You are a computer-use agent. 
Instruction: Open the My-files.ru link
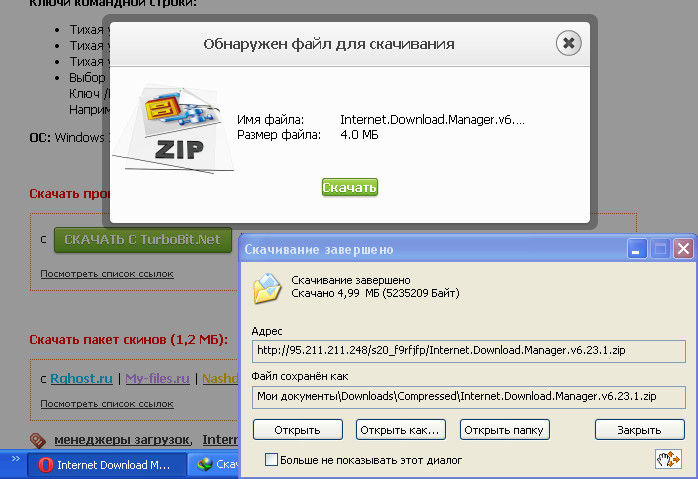pos(158,379)
